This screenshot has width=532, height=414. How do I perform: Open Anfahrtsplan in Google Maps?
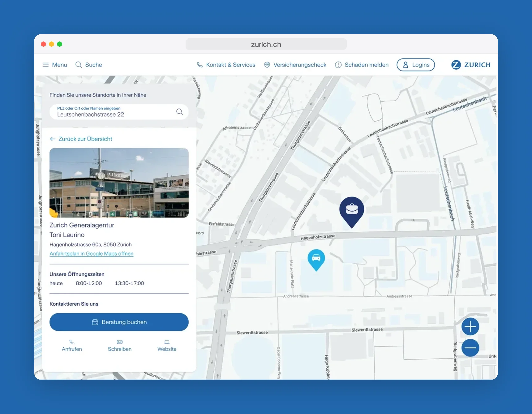click(92, 253)
